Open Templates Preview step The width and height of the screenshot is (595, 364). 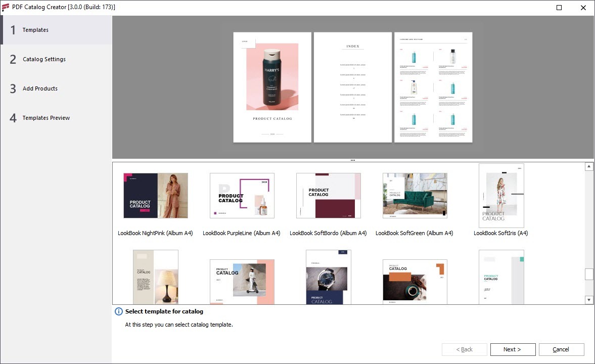[46, 118]
